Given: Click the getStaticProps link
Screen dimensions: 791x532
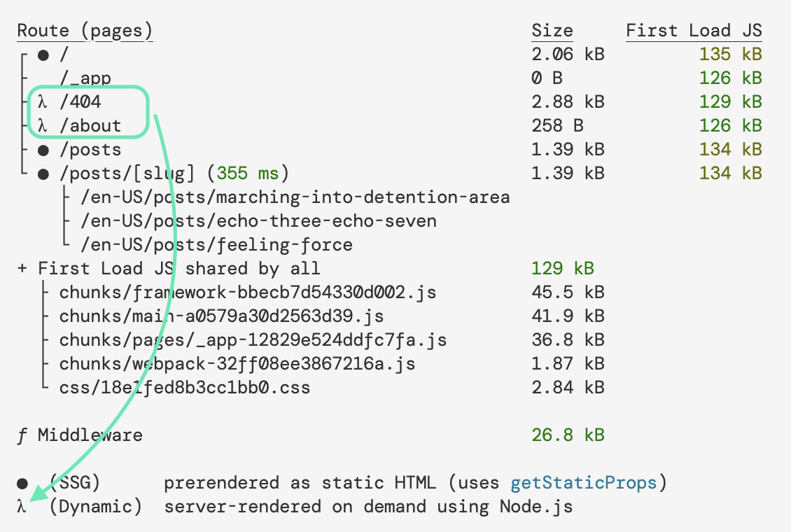Looking at the screenshot, I should coord(584,483).
